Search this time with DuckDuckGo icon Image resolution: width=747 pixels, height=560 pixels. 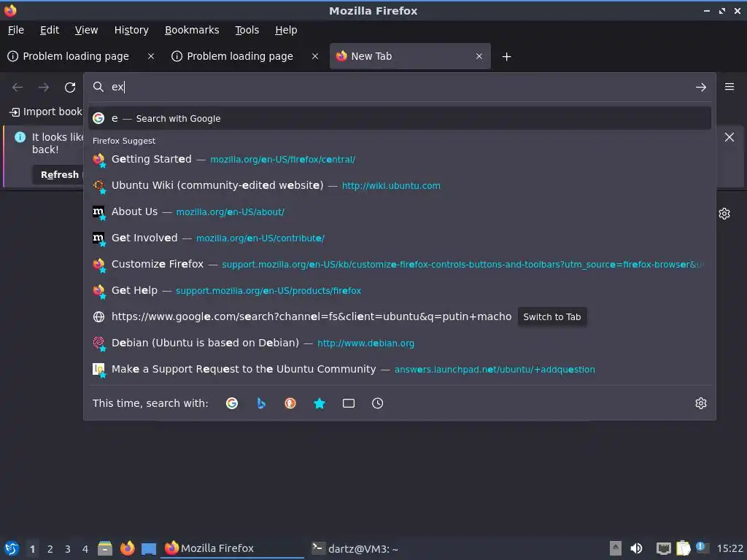pos(290,403)
